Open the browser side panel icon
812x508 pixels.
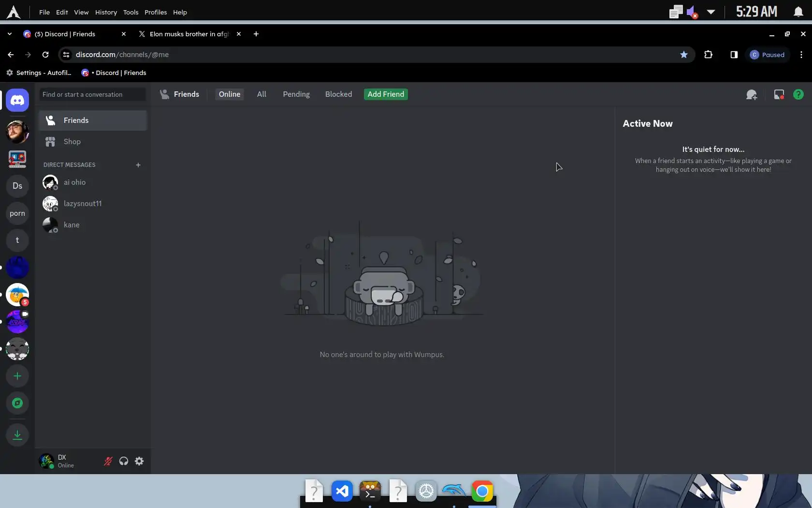click(x=734, y=55)
